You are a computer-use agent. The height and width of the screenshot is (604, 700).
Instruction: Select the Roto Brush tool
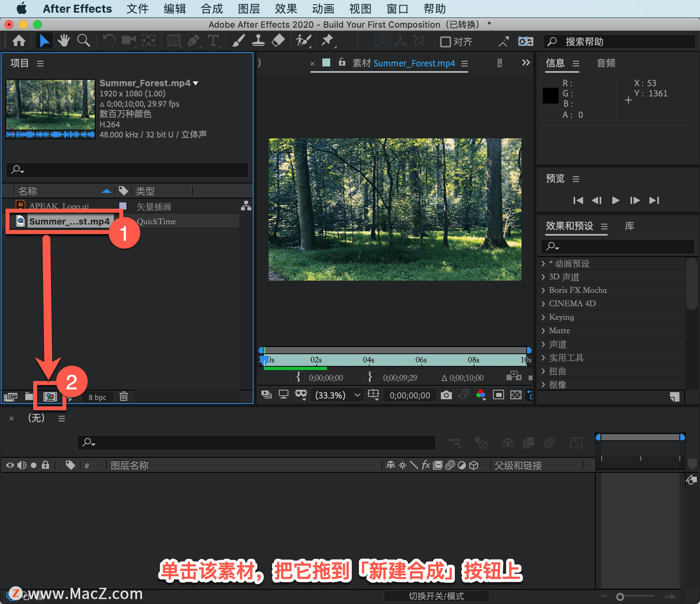(x=303, y=41)
